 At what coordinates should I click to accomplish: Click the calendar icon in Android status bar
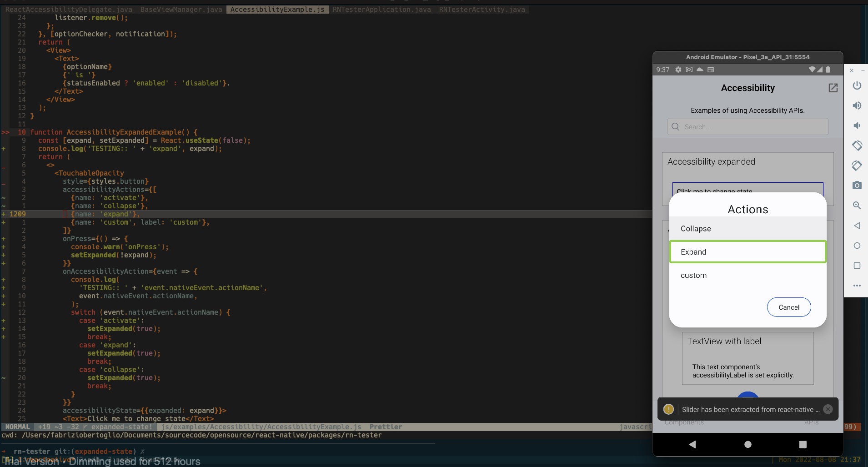click(x=711, y=70)
